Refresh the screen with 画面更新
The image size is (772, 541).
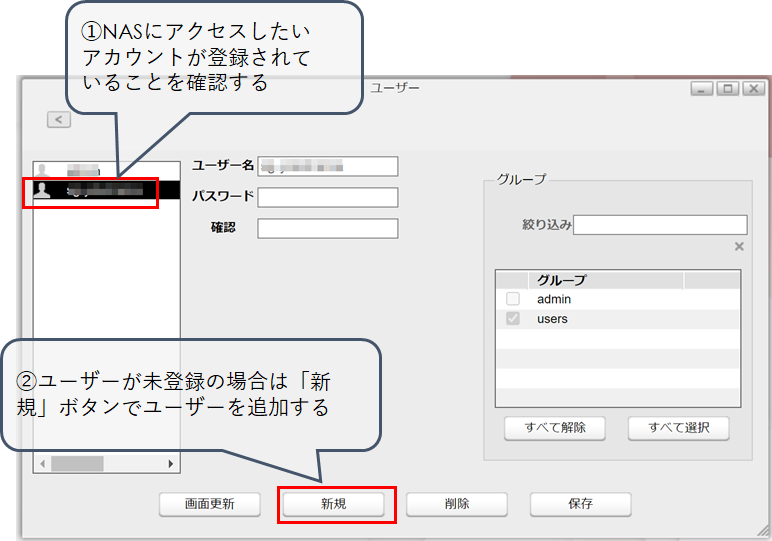[x=210, y=505]
